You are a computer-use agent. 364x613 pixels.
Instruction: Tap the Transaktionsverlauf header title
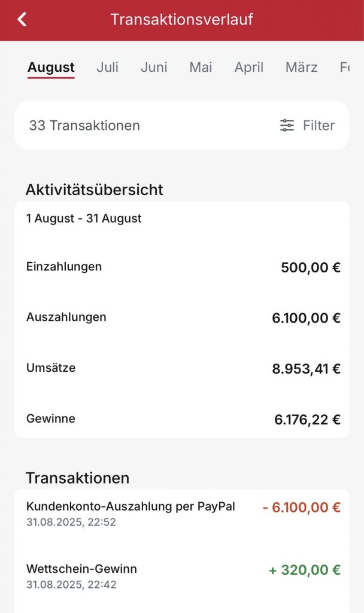pos(181,20)
